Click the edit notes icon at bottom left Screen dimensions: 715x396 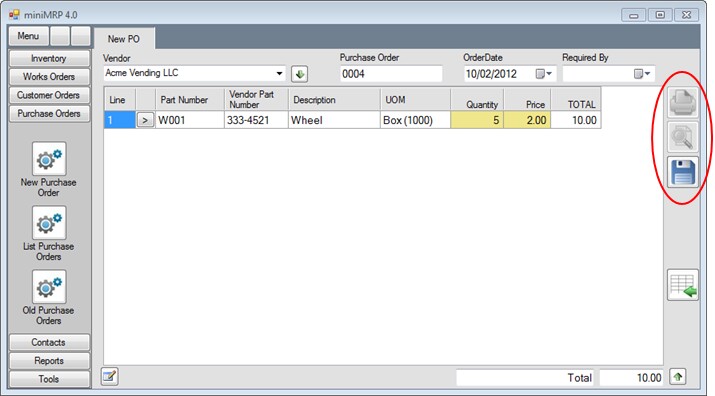[x=109, y=376]
